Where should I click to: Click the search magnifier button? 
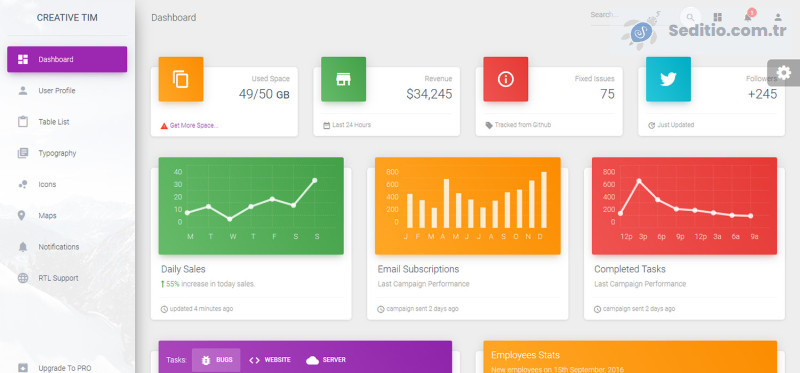[690, 17]
